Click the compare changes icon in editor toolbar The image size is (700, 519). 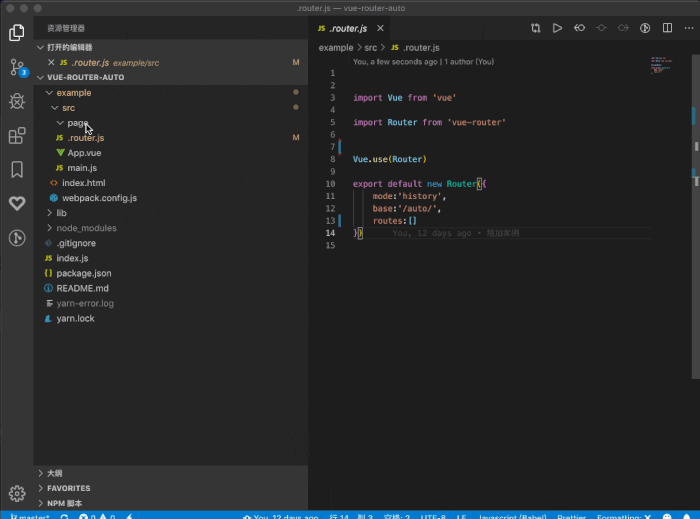click(536, 29)
